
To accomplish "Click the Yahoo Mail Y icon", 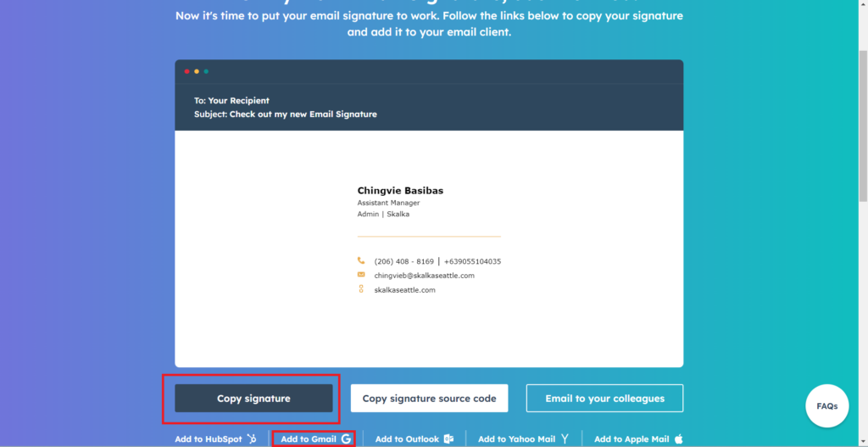I will coord(565,439).
